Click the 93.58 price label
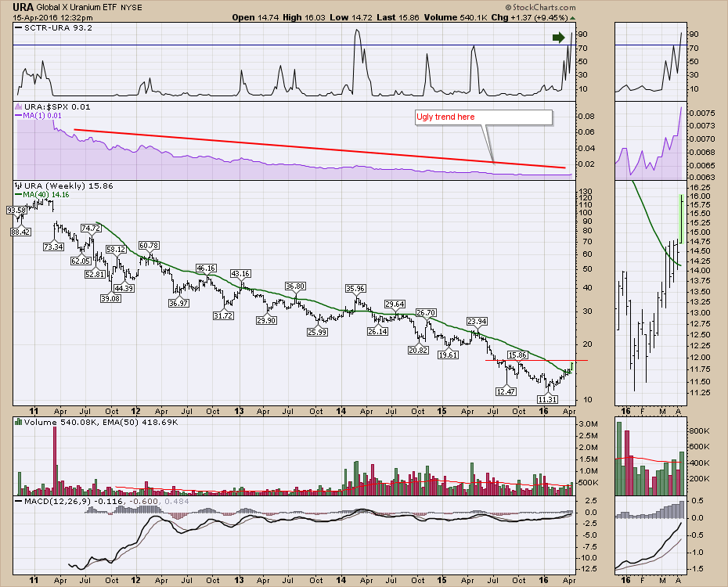The width and height of the screenshot is (728, 587). 16,211
